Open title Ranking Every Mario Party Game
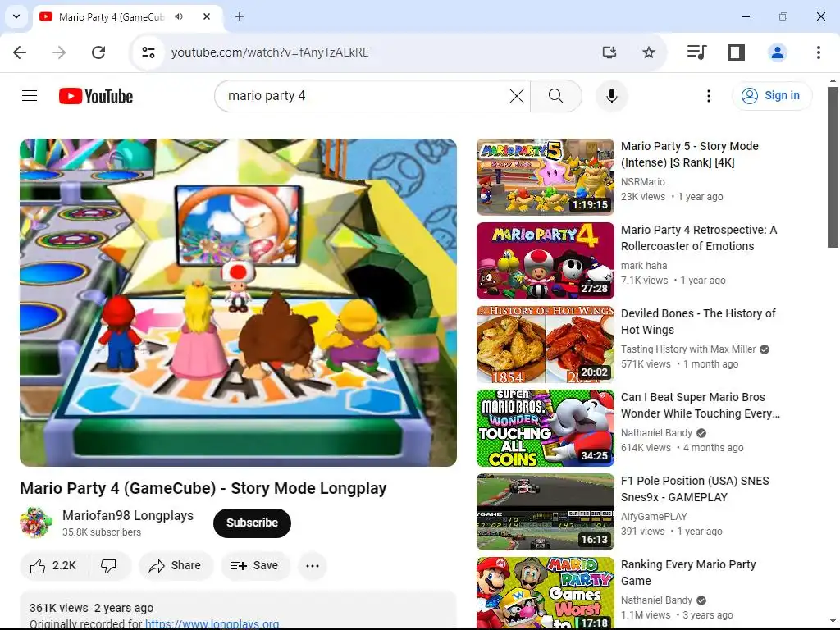This screenshot has width=840, height=630. [x=688, y=573]
